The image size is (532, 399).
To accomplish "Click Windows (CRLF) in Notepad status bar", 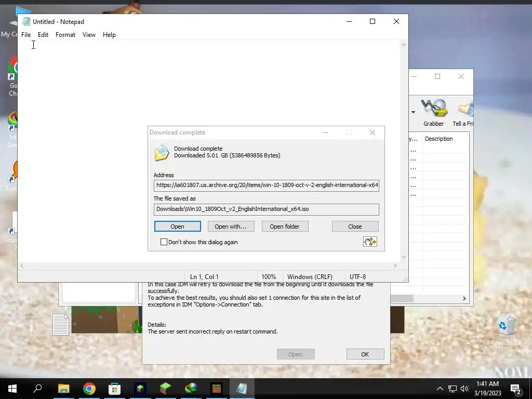I will 310,277.
